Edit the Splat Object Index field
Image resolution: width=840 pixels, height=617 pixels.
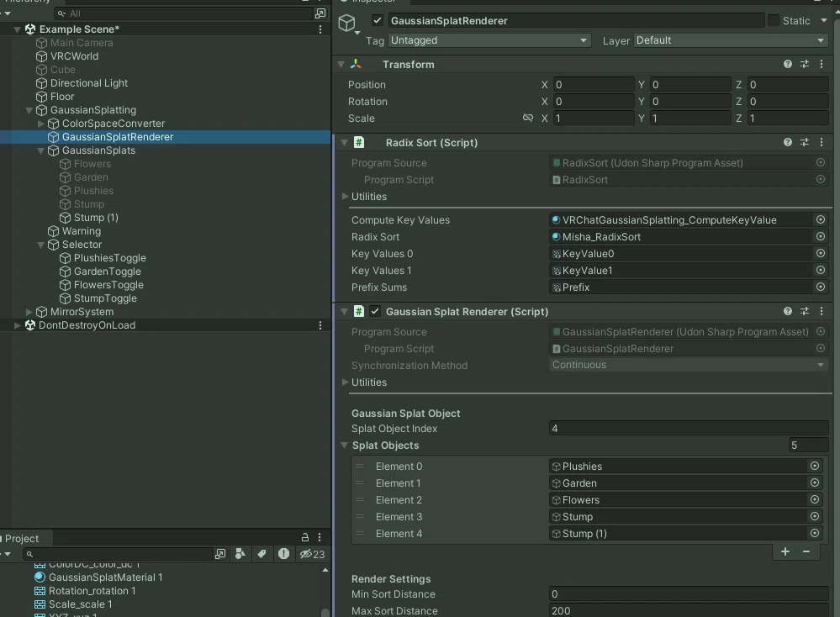pyautogui.click(x=689, y=429)
